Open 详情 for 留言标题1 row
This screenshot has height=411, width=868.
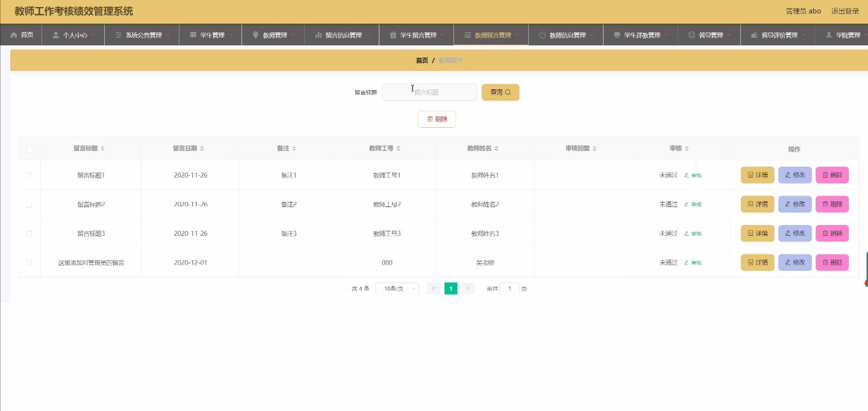[758, 175]
